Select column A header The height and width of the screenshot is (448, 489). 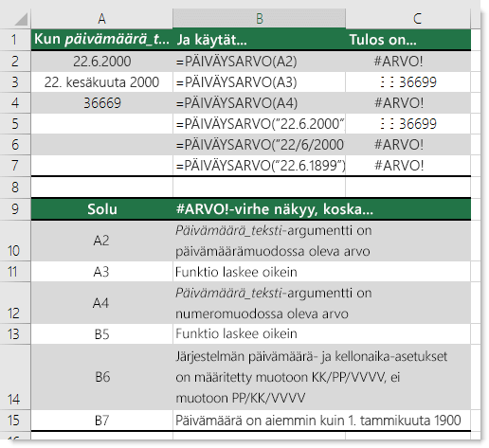[101, 19]
